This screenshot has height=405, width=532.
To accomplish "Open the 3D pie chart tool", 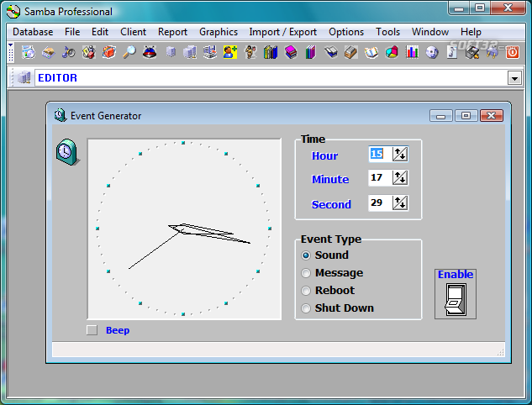I will [392, 52].
